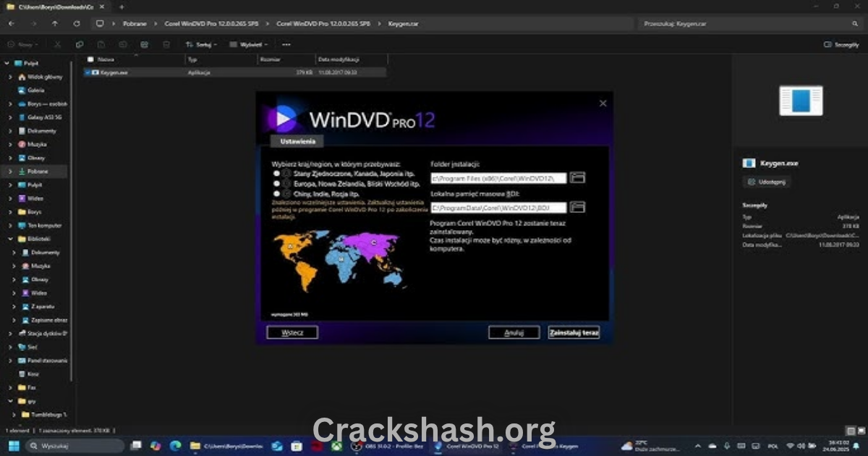Open the three-dots more options menu
This screenshot has height=456, width=868.
pyautogui.click(x=286, y=44)
